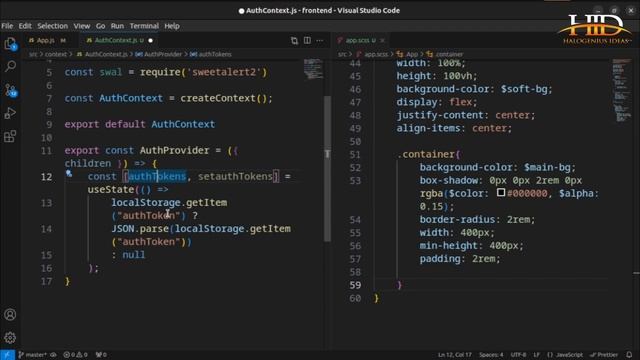Image resolution: width=640 pixels, height=360 pixels.
Task: Click breadcrumb 'AuthContext.js' in left editor
Action: [x=106, y=54]
